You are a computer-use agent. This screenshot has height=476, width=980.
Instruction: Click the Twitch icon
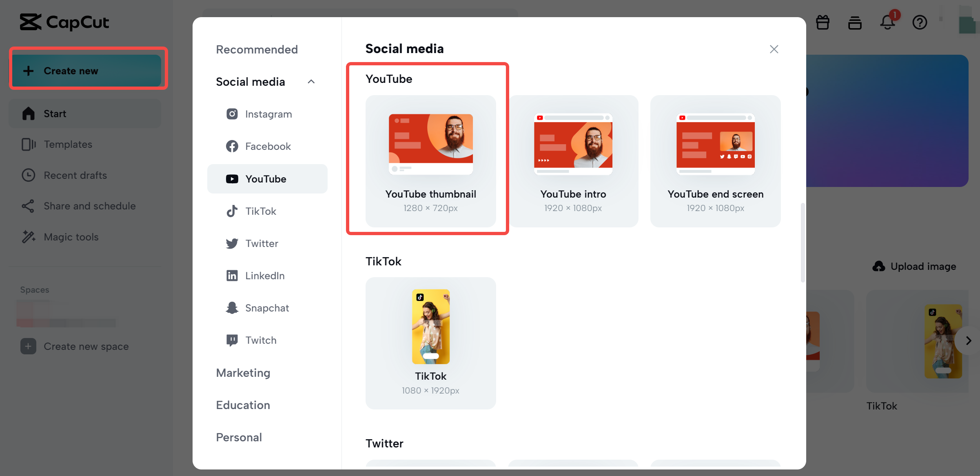[x=232, y=340]
